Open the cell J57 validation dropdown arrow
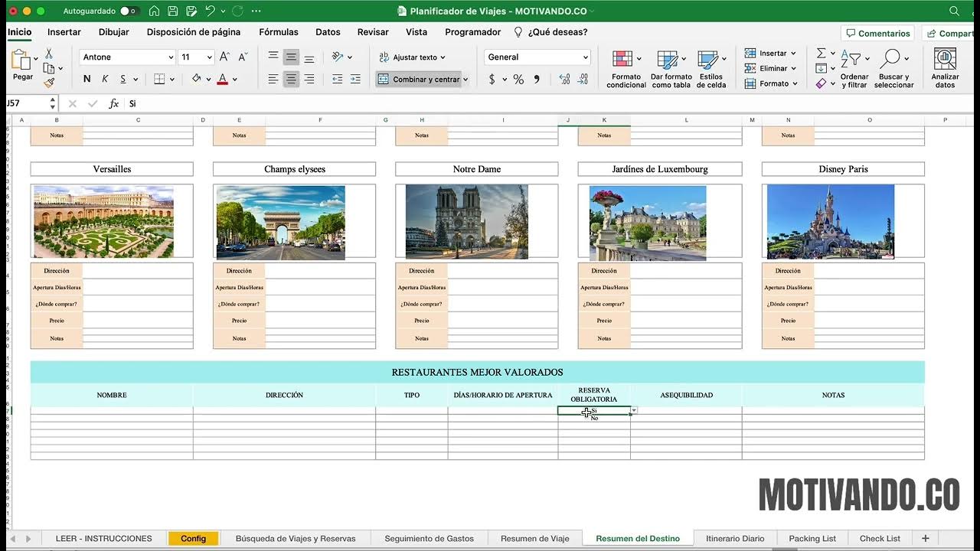The image size is (980, 551). pos(634,411)
